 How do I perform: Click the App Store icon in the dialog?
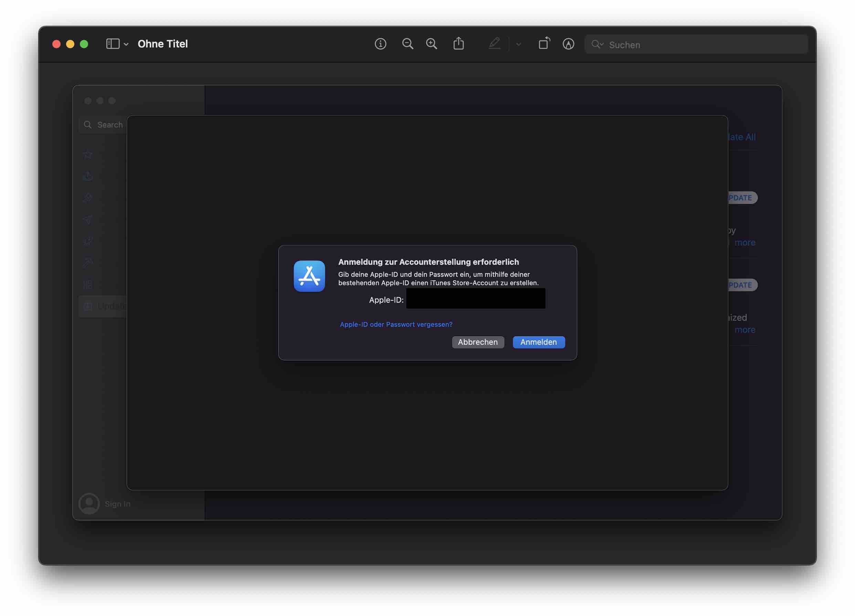click(309, 276)
